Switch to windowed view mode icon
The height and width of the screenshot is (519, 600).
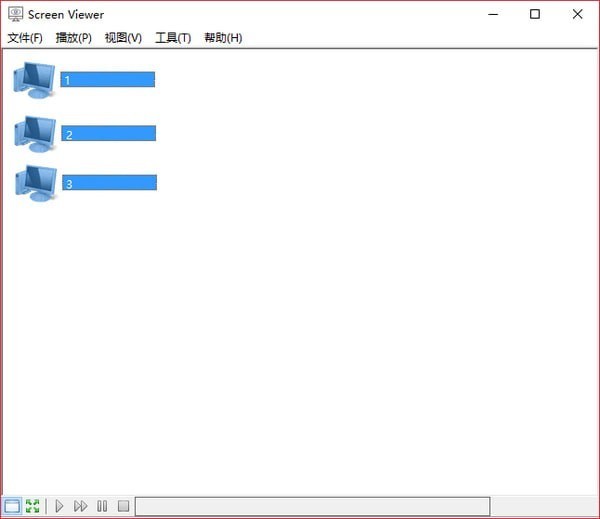[12, 506]
